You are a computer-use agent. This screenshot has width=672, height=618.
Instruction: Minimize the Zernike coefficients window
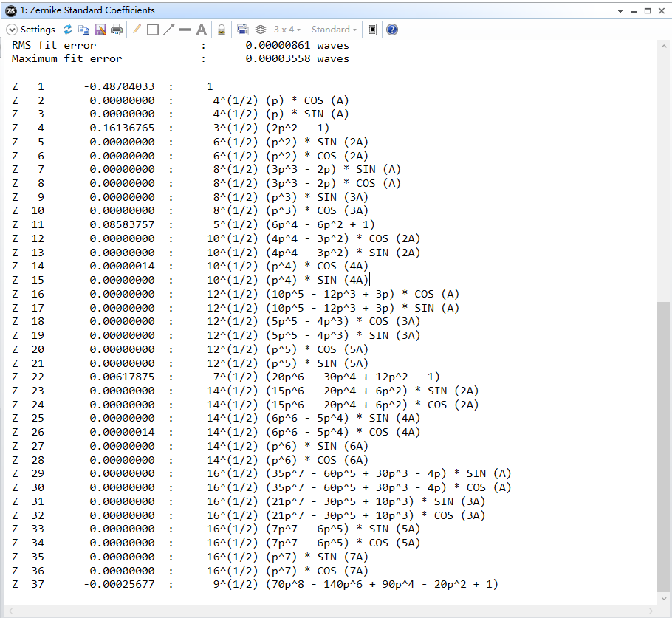(634, 11)
